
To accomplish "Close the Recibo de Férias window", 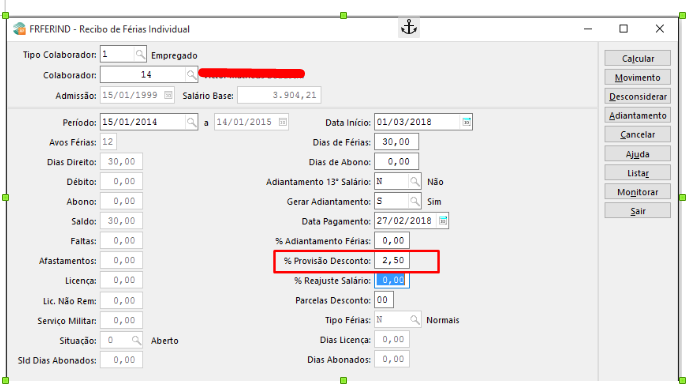I will [659, 29].
